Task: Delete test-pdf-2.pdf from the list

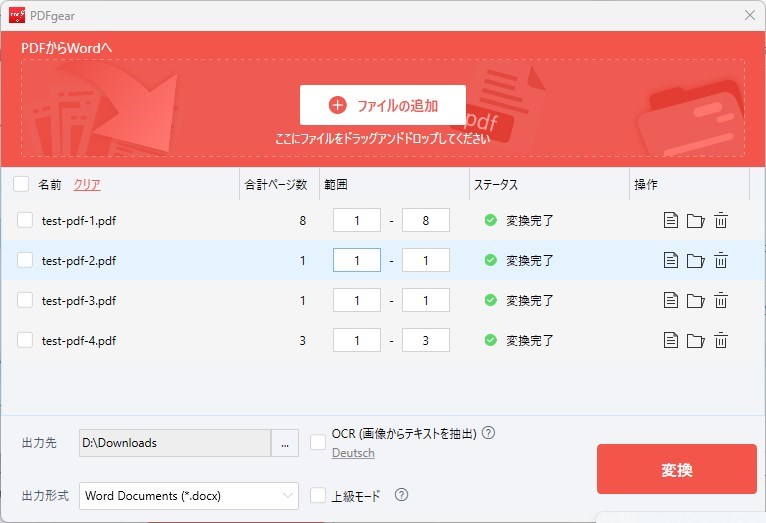Action: tap(721, 260)
